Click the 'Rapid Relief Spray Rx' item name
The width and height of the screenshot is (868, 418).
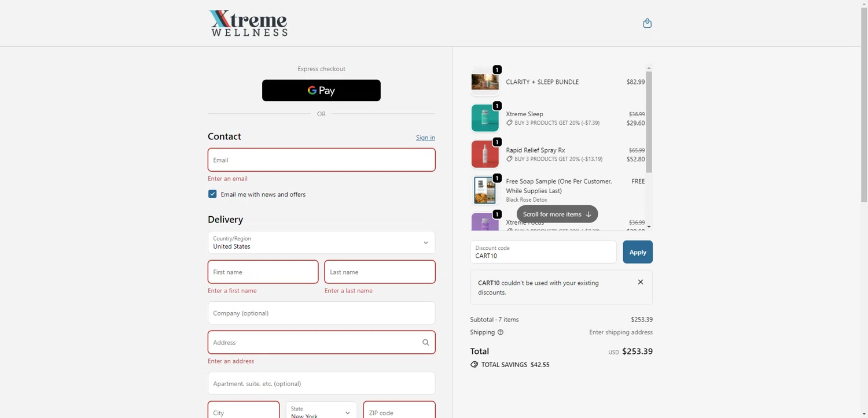coord(535,150)
